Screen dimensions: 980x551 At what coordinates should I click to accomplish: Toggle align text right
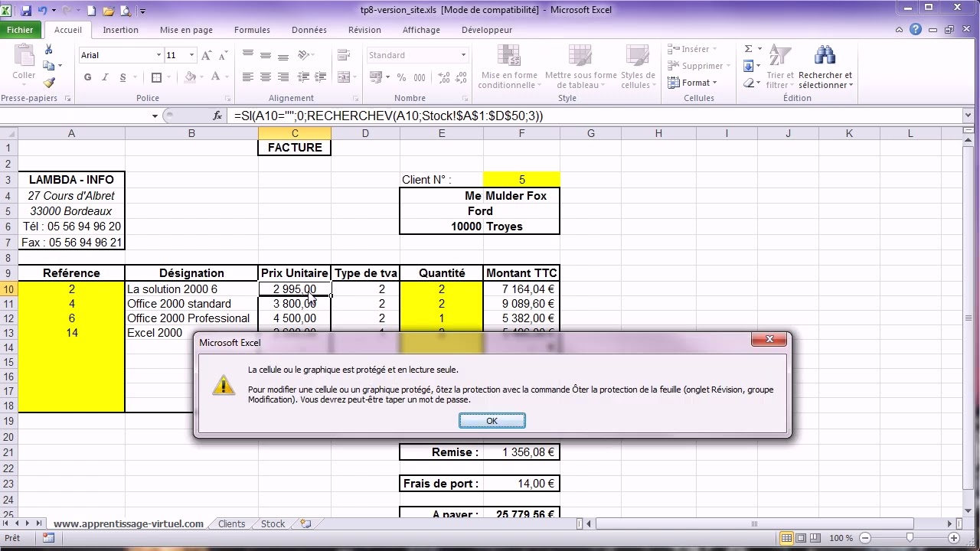click(283, 77)
